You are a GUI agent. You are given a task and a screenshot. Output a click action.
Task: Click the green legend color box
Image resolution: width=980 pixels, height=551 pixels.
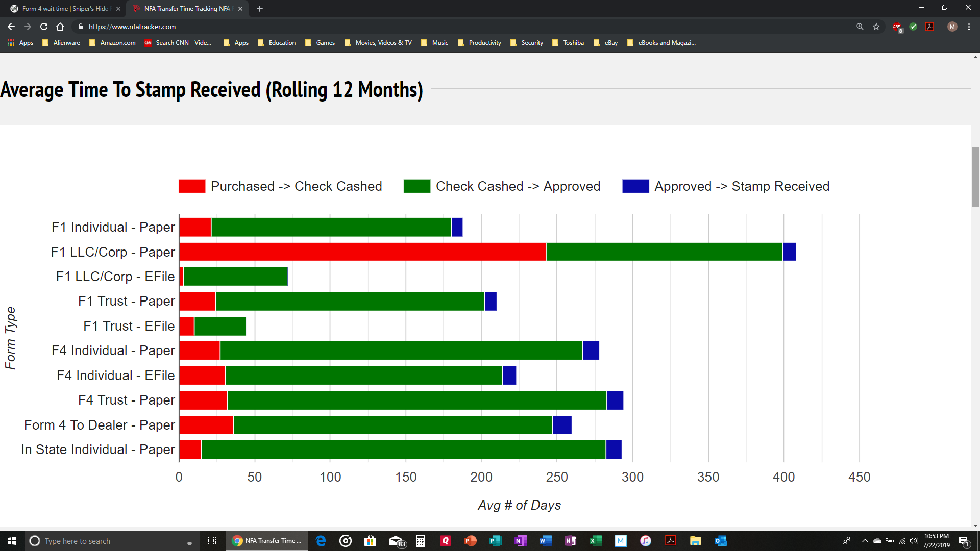416,186
